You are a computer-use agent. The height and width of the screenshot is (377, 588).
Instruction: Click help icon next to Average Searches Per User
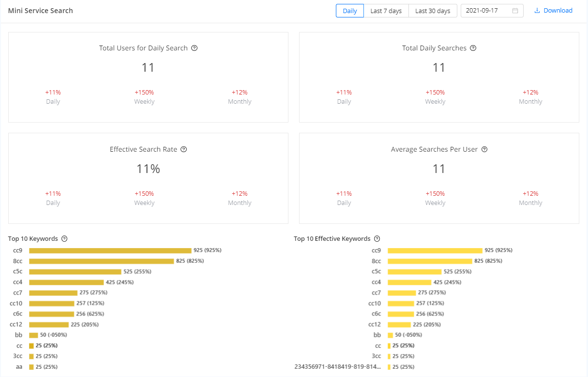pos(484,149)
